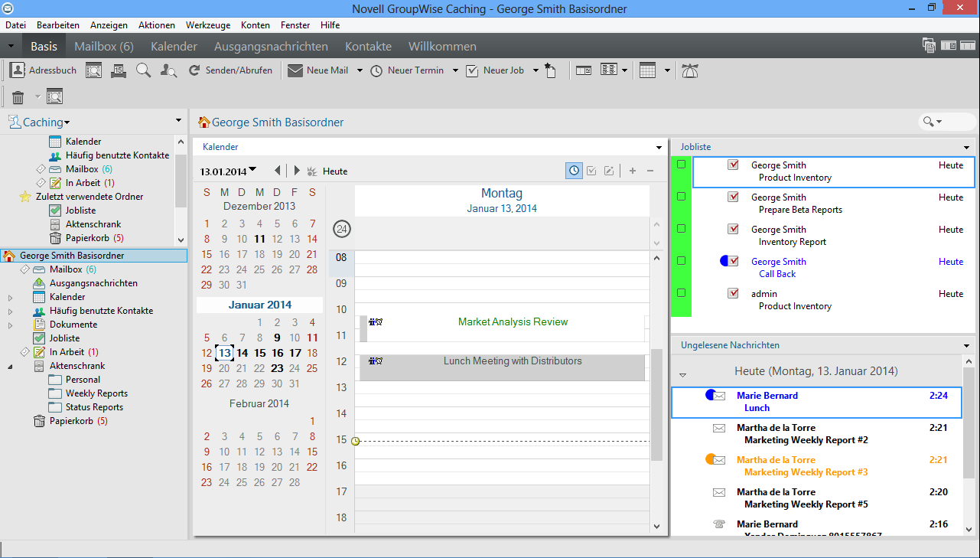Switch to the Mailbox (6) tab
980x558 pixels.
click(104, 46)
